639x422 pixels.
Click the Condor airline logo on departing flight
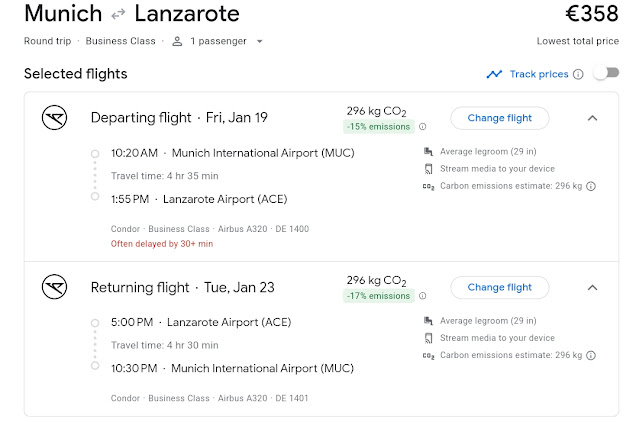(54, 118)
